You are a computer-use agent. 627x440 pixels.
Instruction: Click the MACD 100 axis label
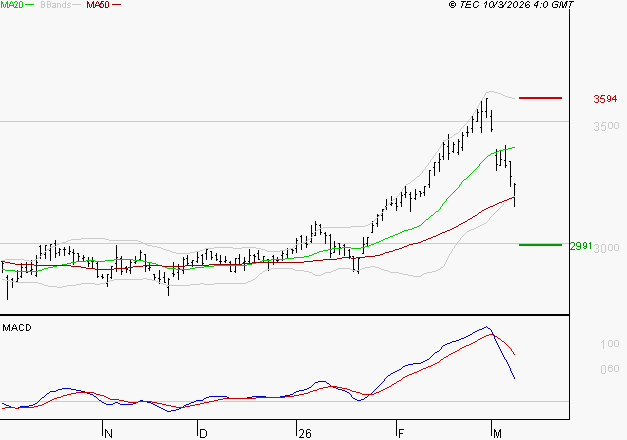click(610, 344)
